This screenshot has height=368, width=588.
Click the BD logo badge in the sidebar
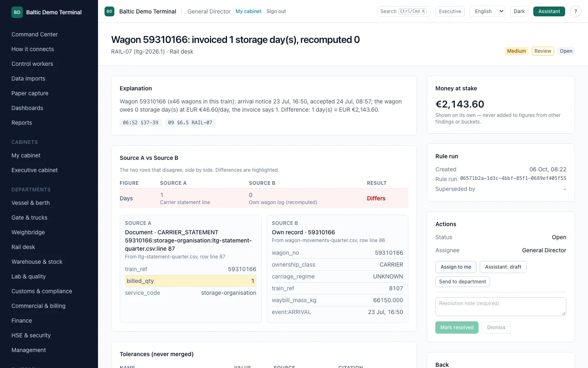(x=17, y=12)
